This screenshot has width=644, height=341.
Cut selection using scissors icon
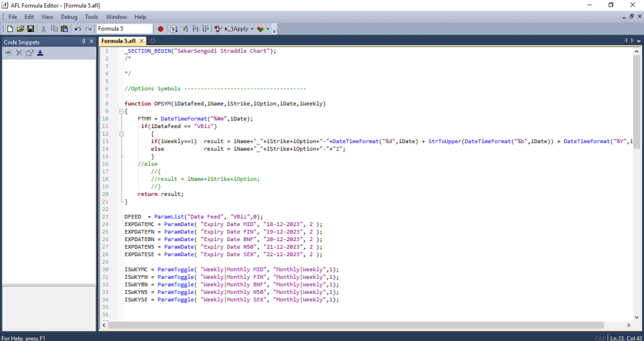pyautogui.click(x=43, y=29)
